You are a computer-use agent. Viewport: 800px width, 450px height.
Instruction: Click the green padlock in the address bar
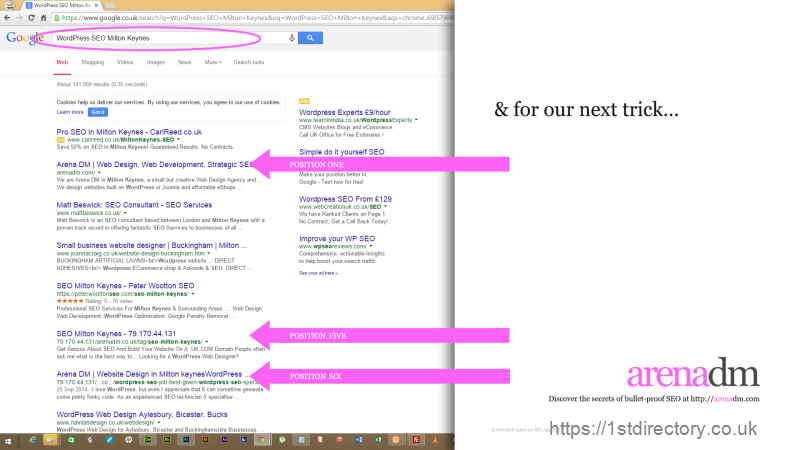point(57,18)
